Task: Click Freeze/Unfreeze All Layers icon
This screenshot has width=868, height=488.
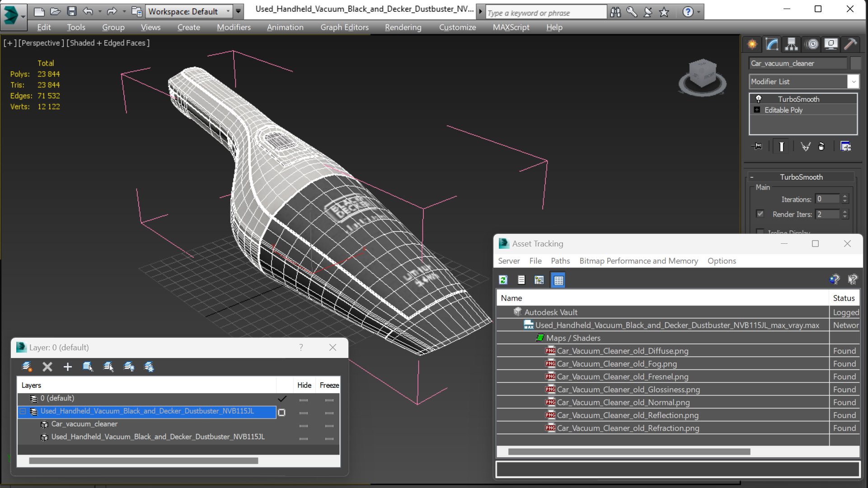Action: [149, 367]
